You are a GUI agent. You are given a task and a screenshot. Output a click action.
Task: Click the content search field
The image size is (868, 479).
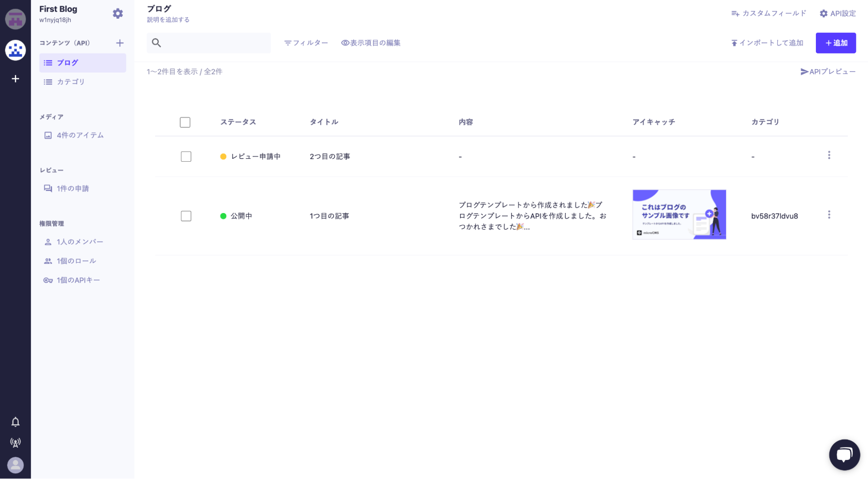coord(208,43)
